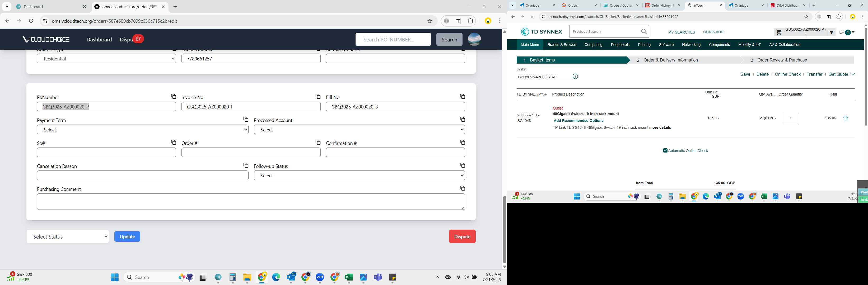Open the Networking menu
Screen dimensions: 868x285
tap(691, 45)
